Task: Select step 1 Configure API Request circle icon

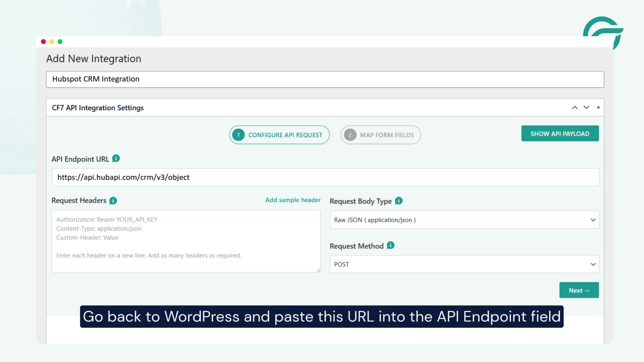Action: (238, 135)
